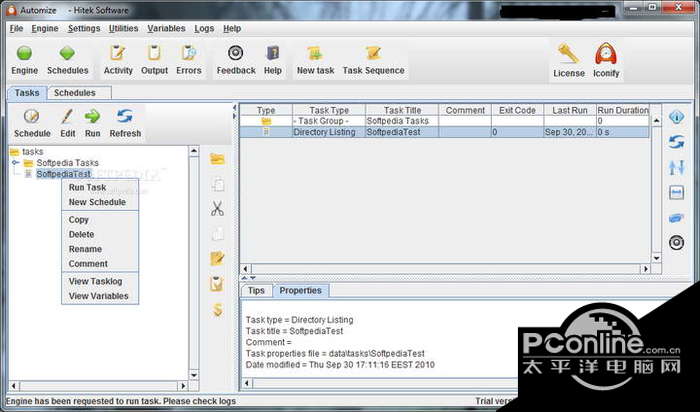Select the root tasks folder in tree
700x412 pixels.
click(x=27, y=152)
